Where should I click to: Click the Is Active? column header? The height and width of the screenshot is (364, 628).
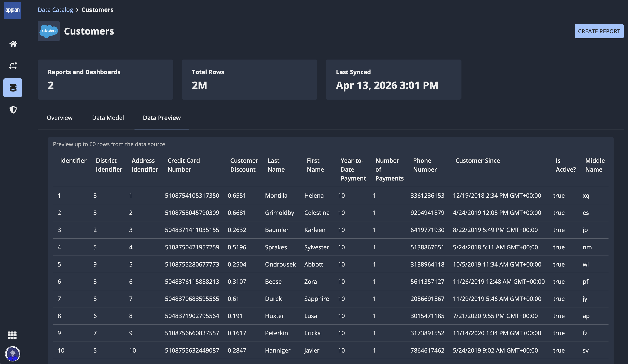pyautogui.click(x=566, y=165)
